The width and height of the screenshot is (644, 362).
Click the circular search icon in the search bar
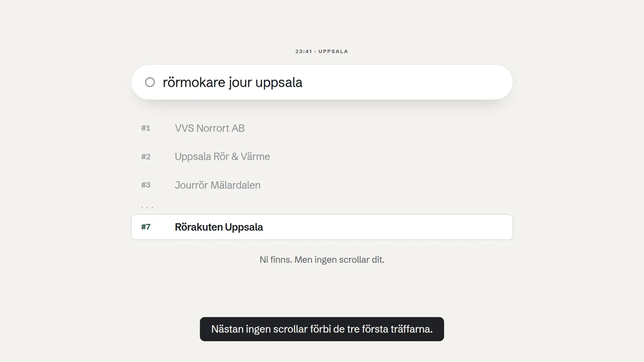150,82
